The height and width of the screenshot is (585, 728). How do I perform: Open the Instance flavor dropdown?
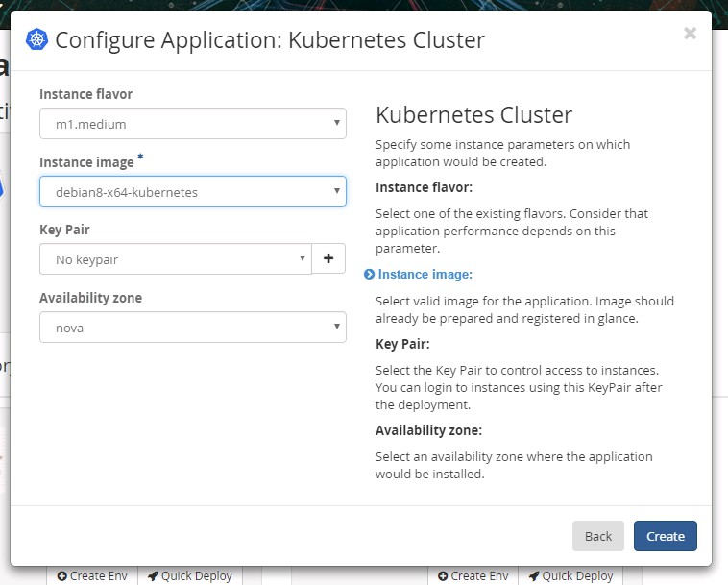point(193,124)
